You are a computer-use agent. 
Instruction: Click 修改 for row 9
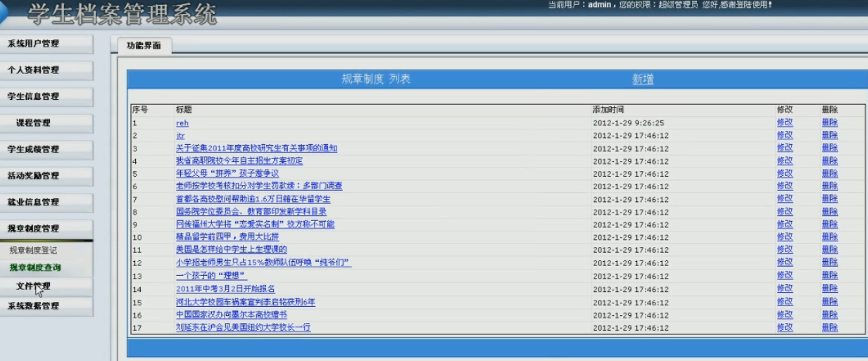pyautogui.click(x=784, y=224)
